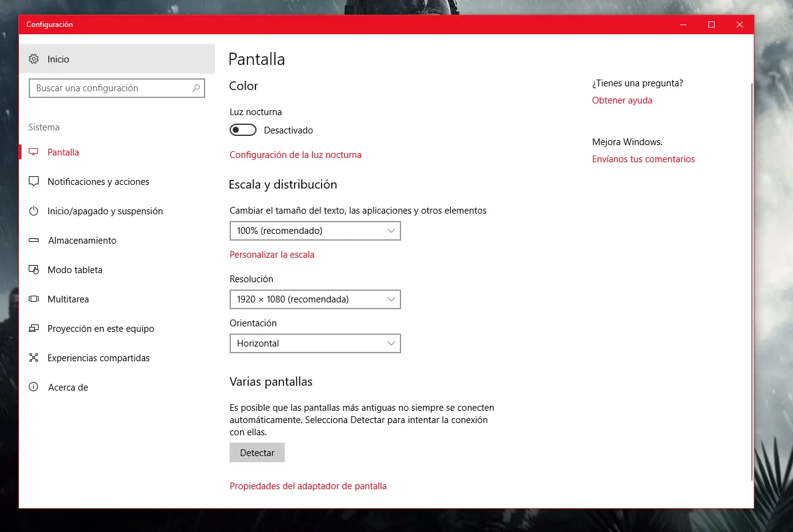Image resolution: width=793 pixels, height=532 pixels.
Task: Click Obtener ayuda link
Action: [622, 100]
